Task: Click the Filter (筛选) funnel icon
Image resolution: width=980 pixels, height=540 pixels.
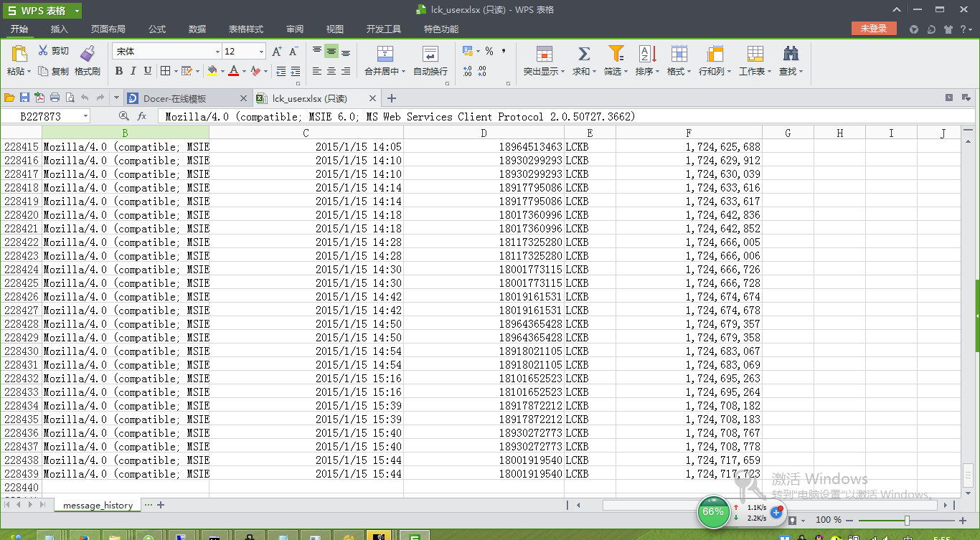Action: point(616,54)
